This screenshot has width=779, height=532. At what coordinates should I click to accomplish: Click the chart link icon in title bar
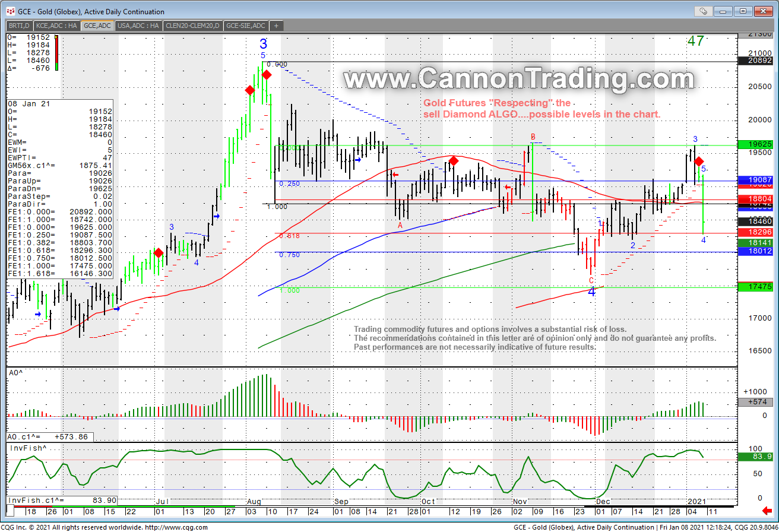point(704,11)
